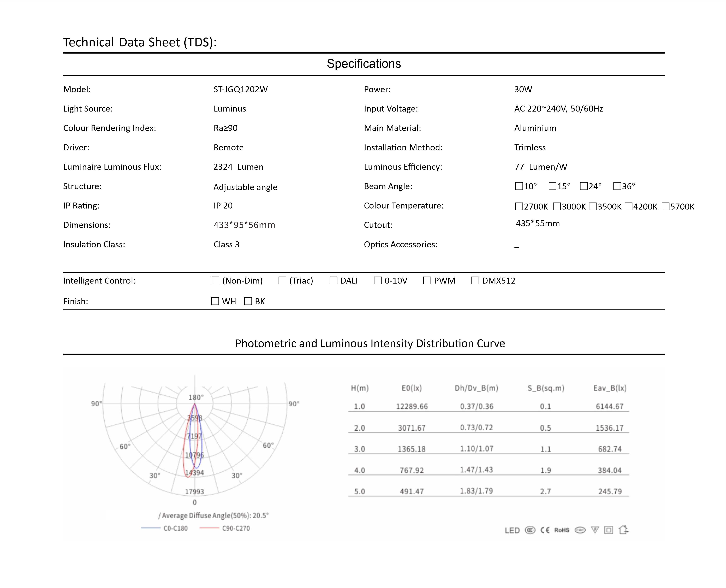The image size is (726, 588).
Task: Check the 0-10V dimming option
Action: click(x=378, y=281)
